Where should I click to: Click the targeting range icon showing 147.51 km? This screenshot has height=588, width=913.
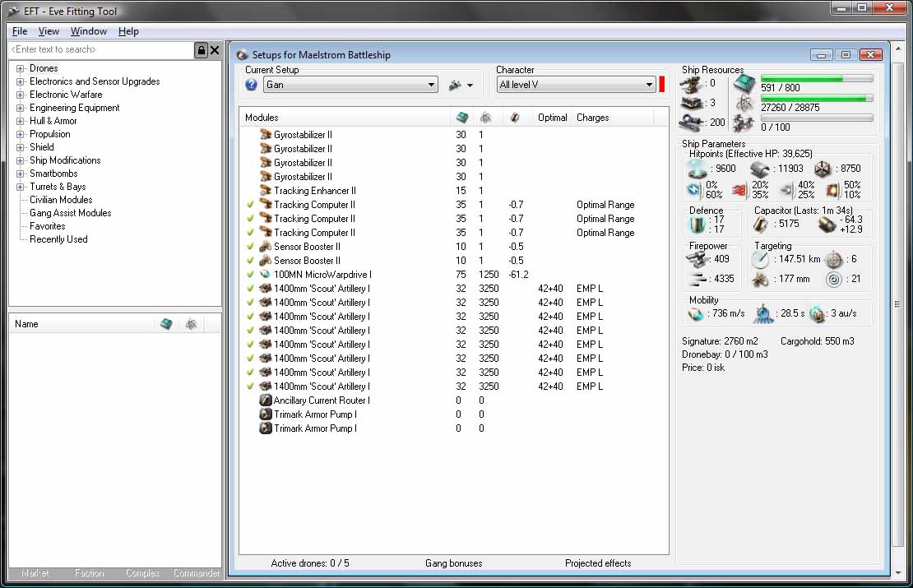[761, 260]
